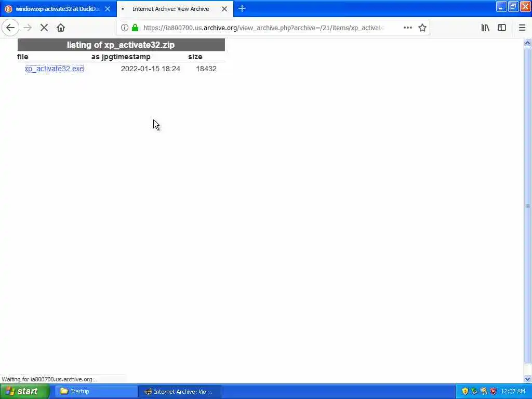
Task: Close the DuckDuckGo search tab
Action: pyautogui.click(x=108, y=9)
